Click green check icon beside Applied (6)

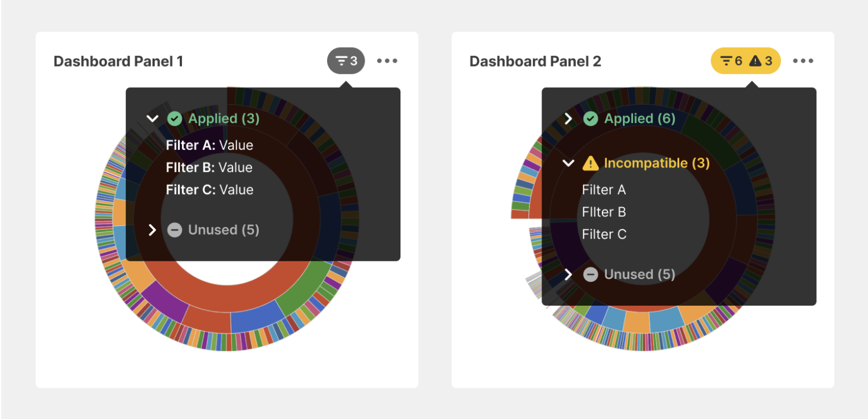[x=590, y=118]
